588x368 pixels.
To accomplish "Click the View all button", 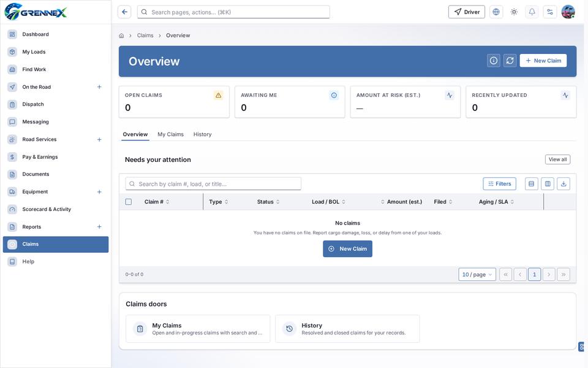I will (557, 159).
